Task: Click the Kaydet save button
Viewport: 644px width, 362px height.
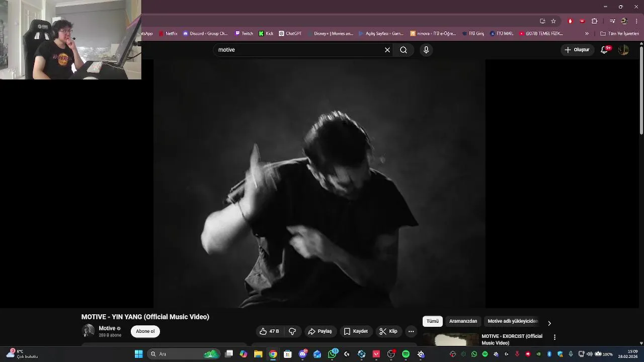Action: [x=356, y=331]
